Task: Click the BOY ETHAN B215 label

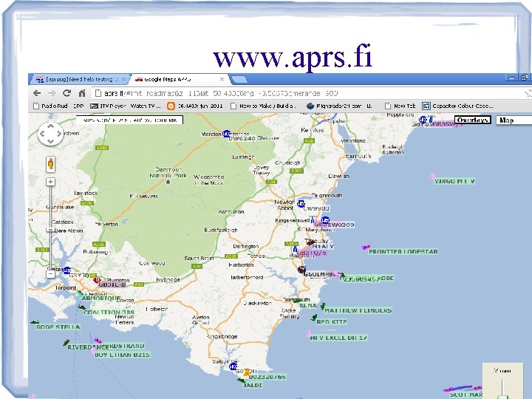Action: [122, 355]
